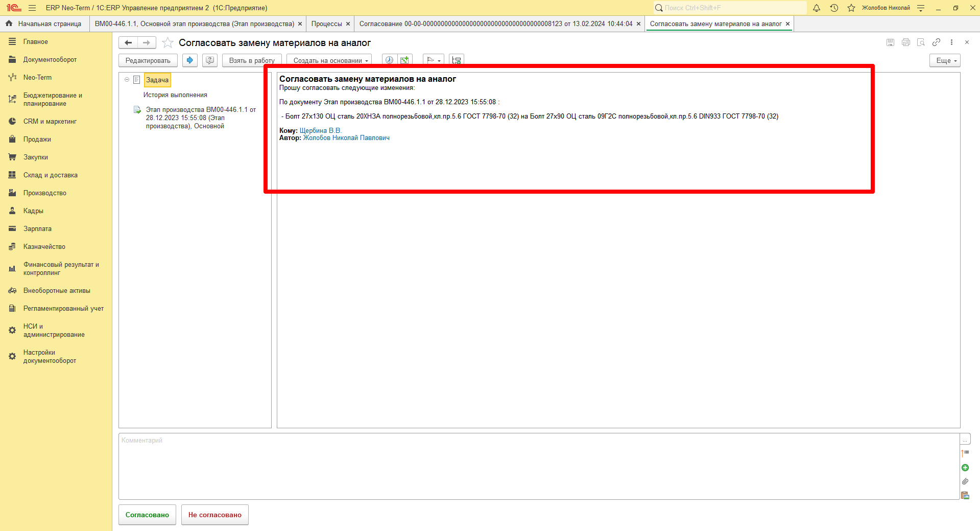The width and height of the screenshot is (980, 531).
Task: Select the 'Этап производства BM00-446.1.1' tree item
Action: (201, 118)
